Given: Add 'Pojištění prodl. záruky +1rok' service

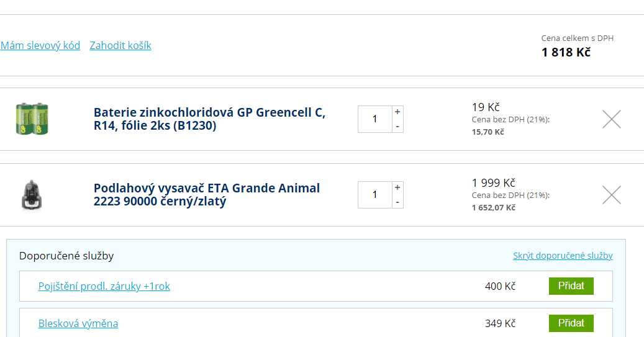Looking at the screenshot, I should 571,286.
